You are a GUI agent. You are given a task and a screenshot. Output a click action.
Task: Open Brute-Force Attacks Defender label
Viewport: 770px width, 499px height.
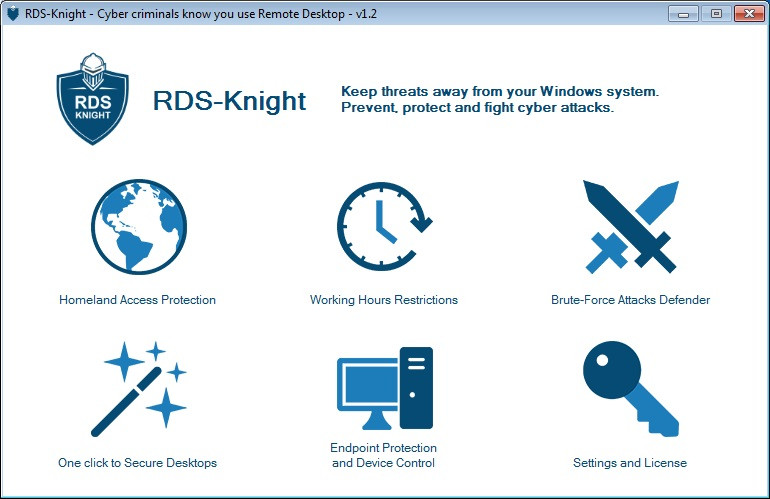[631, 300]
